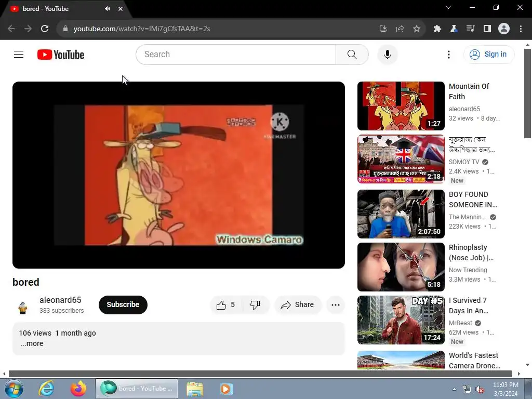
Task: Open I Survived 7 Days thumbnail
Action: [401, 320]
